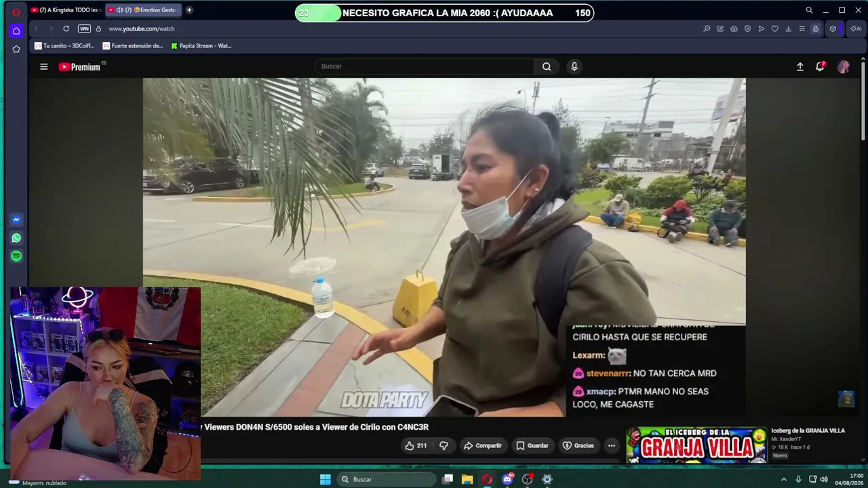Open 'Tu carrito – 3DCoiff' bookmark
The width and height of the screenshot is (868, 488).
pos(64,46)
